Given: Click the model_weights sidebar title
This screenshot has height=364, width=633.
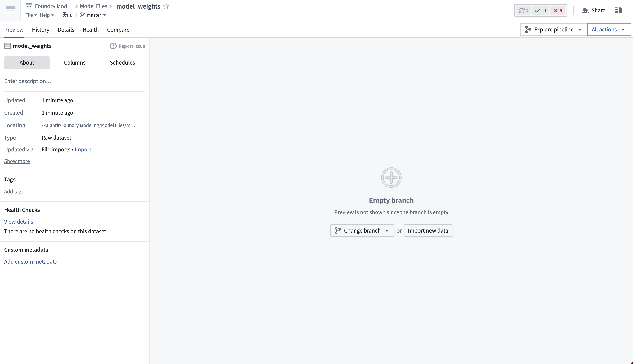Looking at the screenshot, I should click(x=32, y=46).
